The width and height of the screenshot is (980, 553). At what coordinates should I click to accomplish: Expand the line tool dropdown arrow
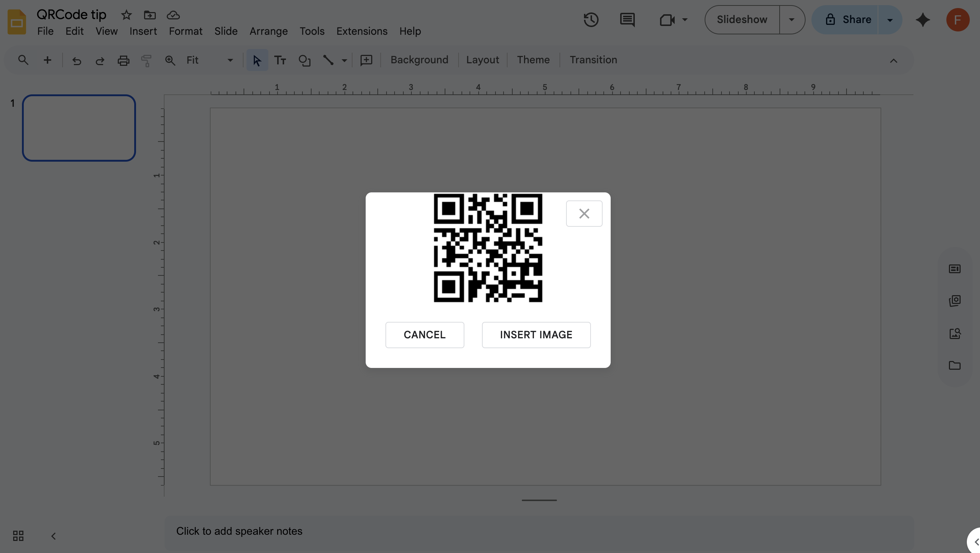(344, 60)
